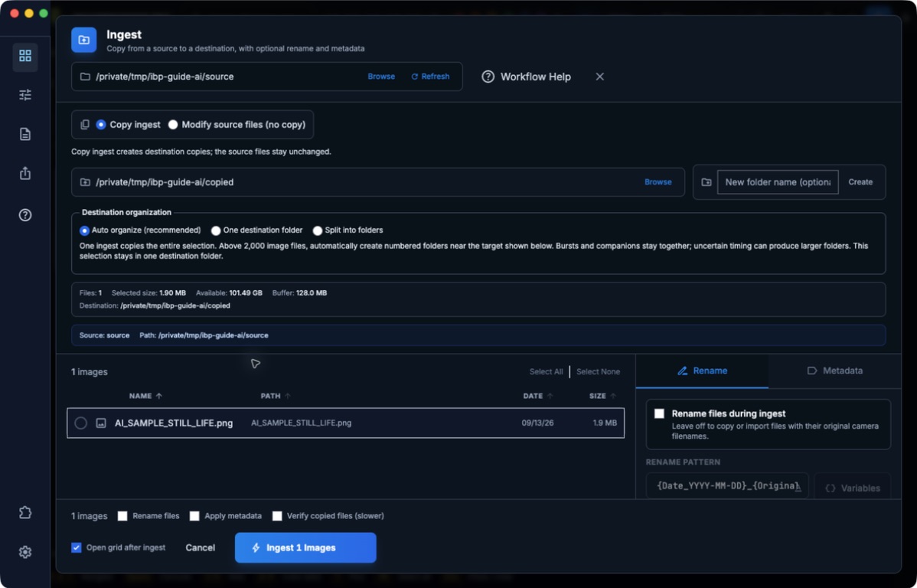
Task: Open the document icon in sidebar
Action: coord(25,134)
